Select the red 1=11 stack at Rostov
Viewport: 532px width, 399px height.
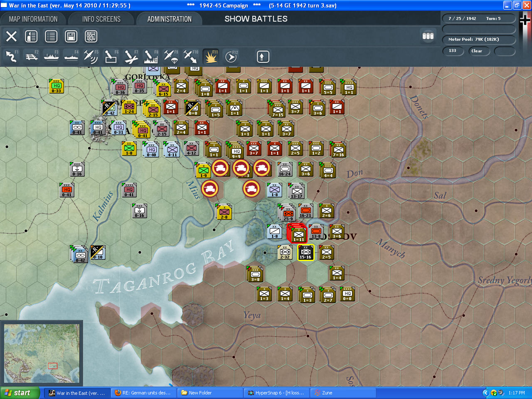[x=297, y=234]
